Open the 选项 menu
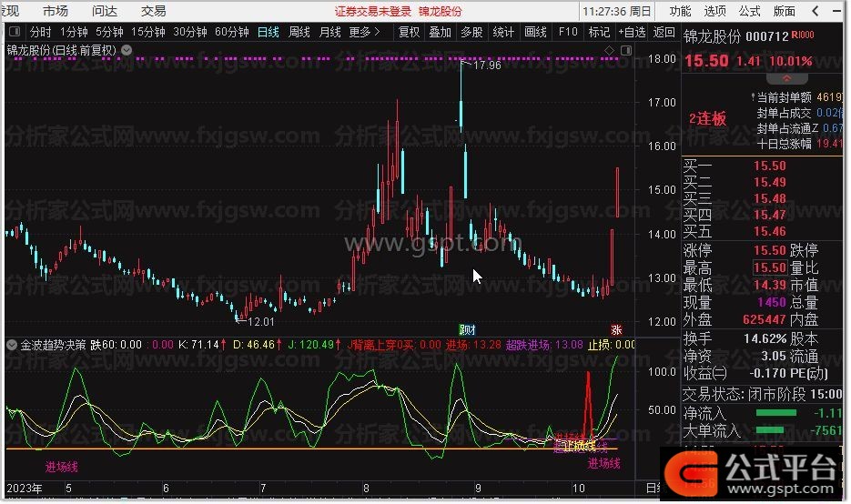The height and width of the screenshot is (504, 851). coord(714,11)
